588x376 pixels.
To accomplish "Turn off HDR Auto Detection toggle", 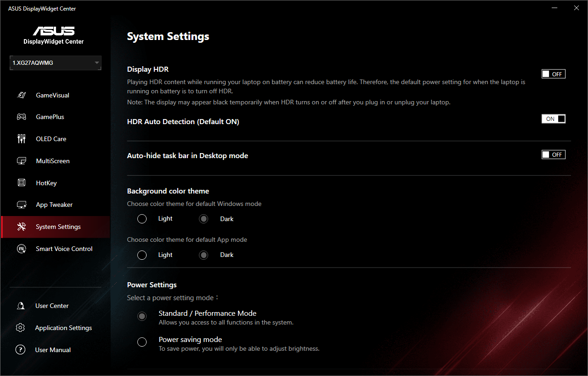I will coord(553,119).
